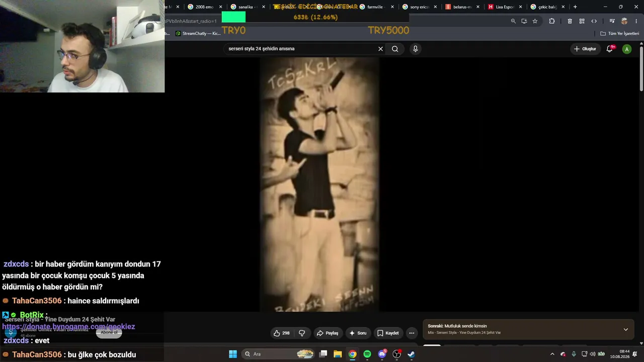Image resolution: width=644 pixels, height=362 pixels.
Task: Switch to the "sanalika" browser tab
Action: tap(248, 7)
